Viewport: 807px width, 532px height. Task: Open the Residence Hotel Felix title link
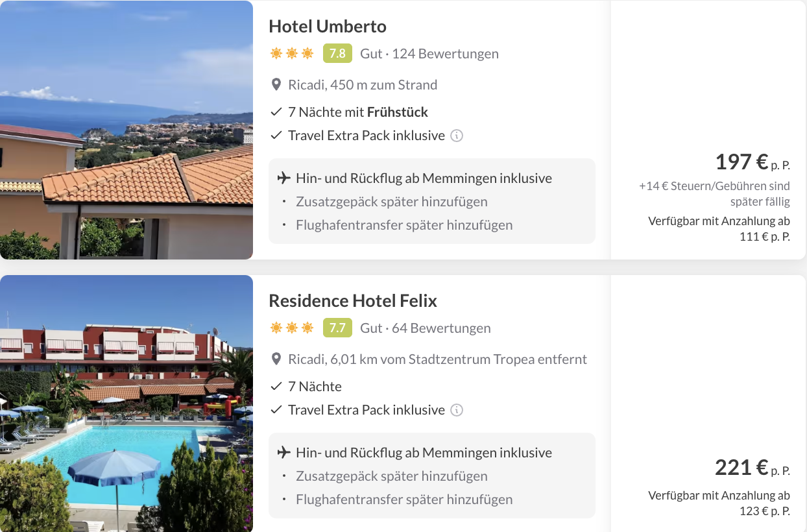coord(352,301)
